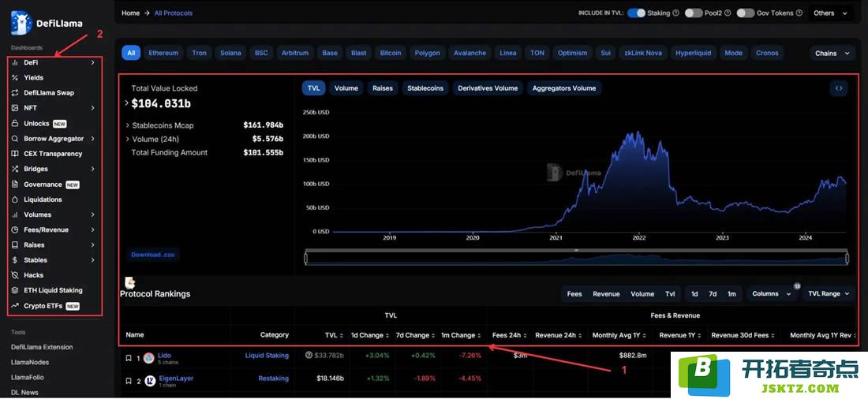Click the Fees/Revenue pie icon
Screen dimensions: 868x399
15,229
